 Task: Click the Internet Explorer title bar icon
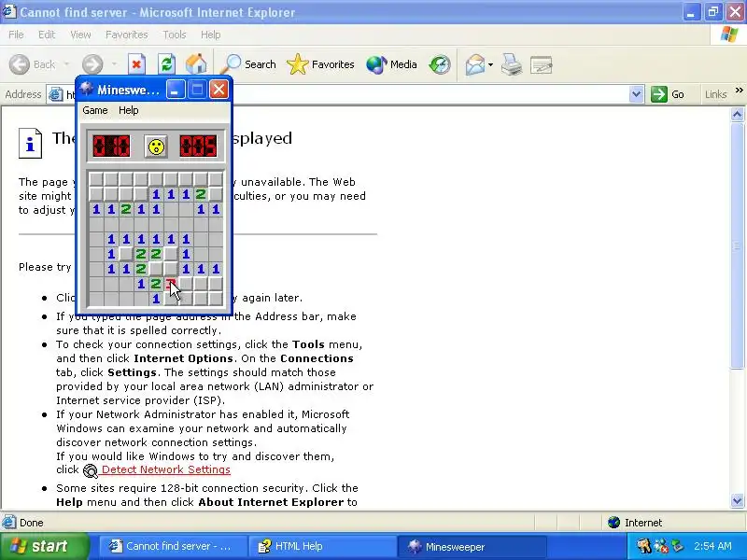[9, 11]
